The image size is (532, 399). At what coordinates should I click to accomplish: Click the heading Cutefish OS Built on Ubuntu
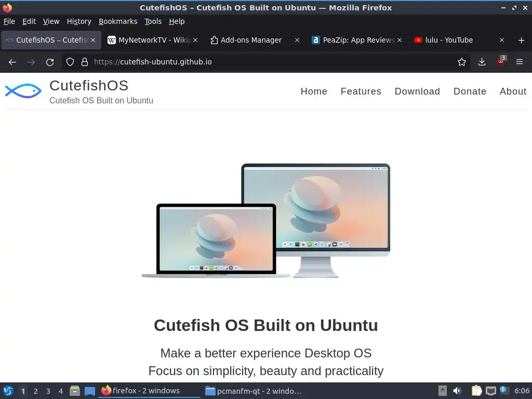tap(265, 325)
